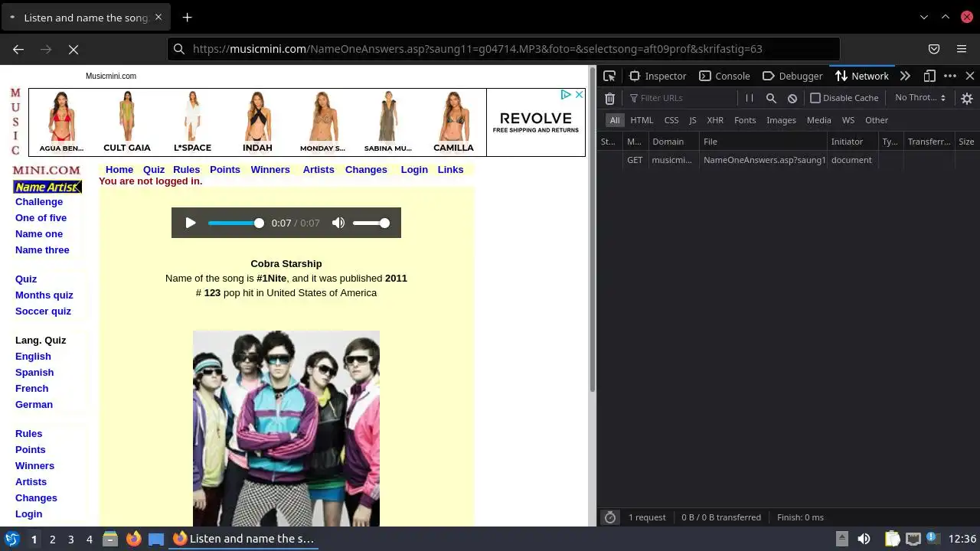
Task: Close the Revolve banner ad
Action: pyautogui.click(x=579, y=94)
